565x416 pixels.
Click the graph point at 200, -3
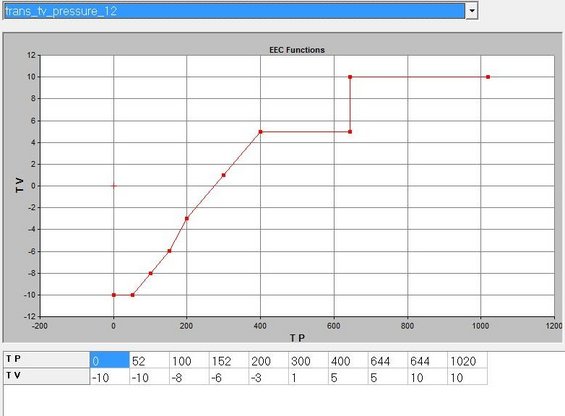187,218
